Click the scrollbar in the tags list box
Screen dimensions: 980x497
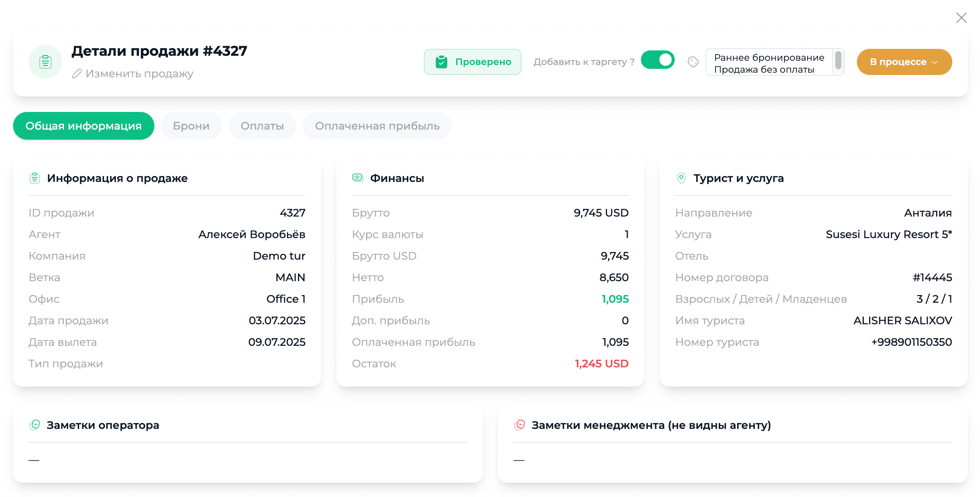[838, 61]
